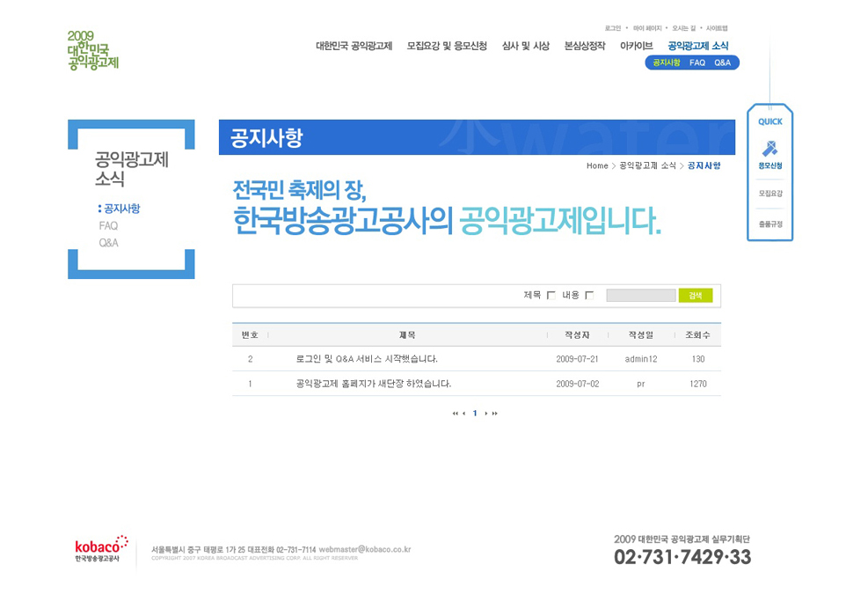
Task: Open the notice 공익광고제 홈페이지가 새단장 하였습니다
Action: pyautogui.click(x=374, y=384)
